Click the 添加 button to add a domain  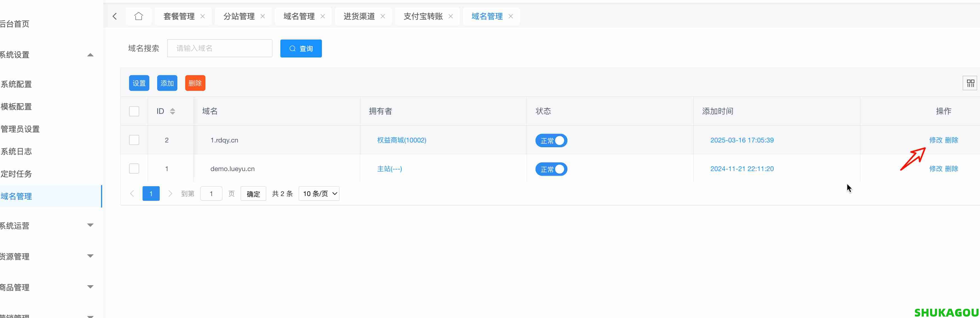167,83
